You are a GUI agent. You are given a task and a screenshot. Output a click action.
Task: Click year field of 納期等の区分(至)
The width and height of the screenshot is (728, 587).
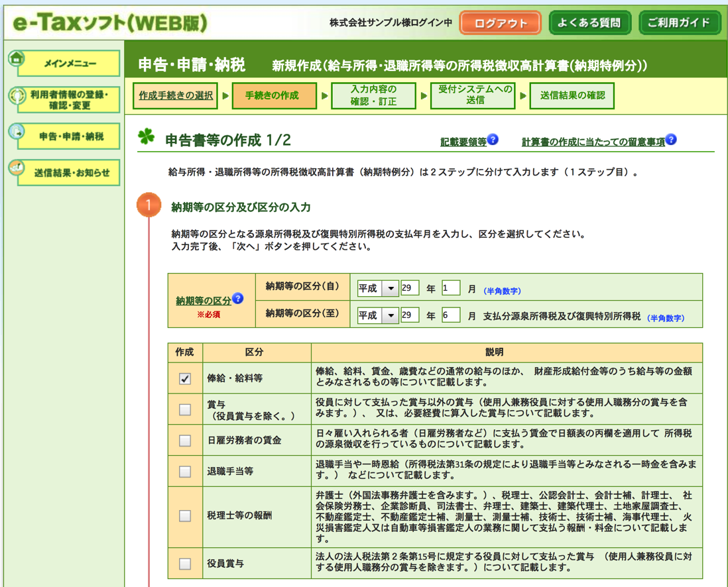pyautogui.click(x=410, y=315)
